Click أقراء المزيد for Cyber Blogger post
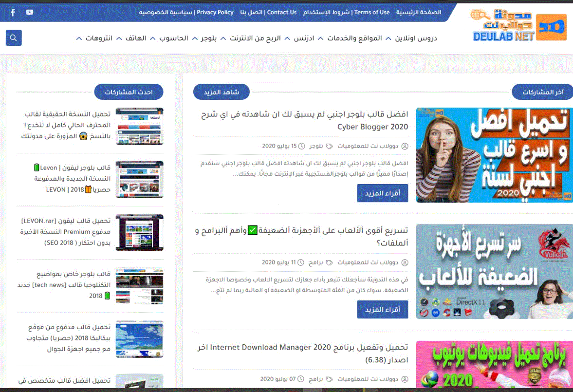This screenshot has height=392, width=573. point(383,193)
